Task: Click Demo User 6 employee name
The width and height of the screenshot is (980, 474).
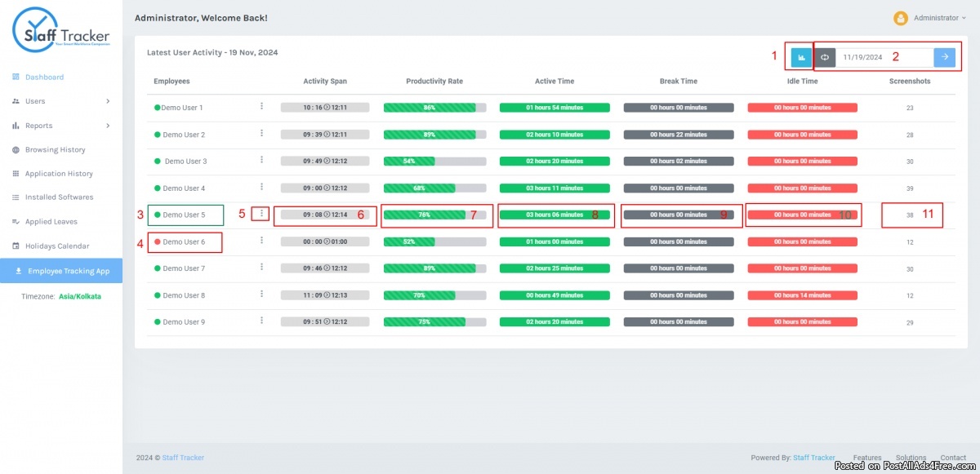Action: tap(184, 241)
